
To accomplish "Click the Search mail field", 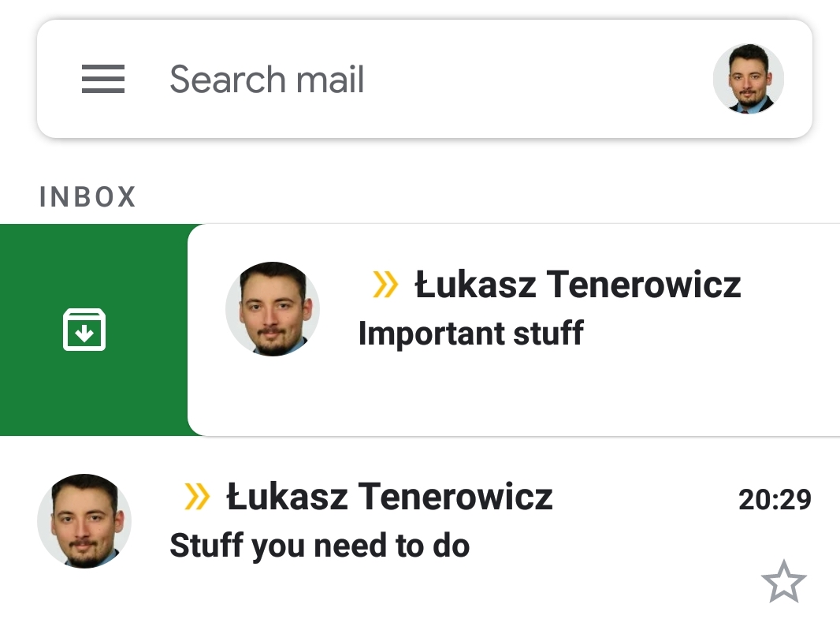I will [267, 80].
